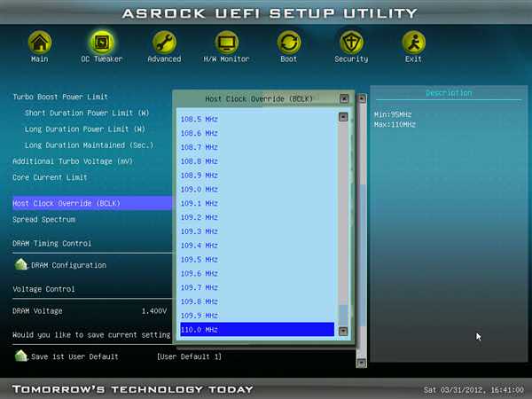This screenshot has height=399, width=532.
Task: Click the date and time display
Action: coord(473,390)
